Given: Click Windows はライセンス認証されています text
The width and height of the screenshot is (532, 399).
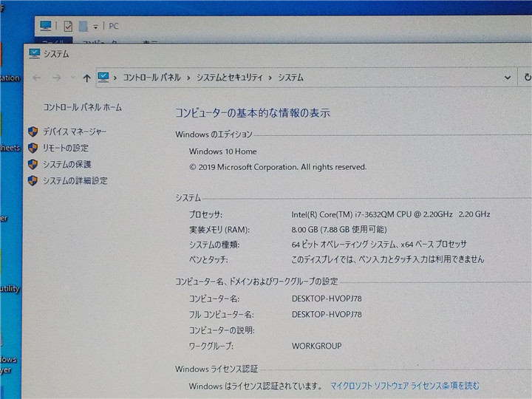Looking at the screenshot, I should click(x=255, y=386).
